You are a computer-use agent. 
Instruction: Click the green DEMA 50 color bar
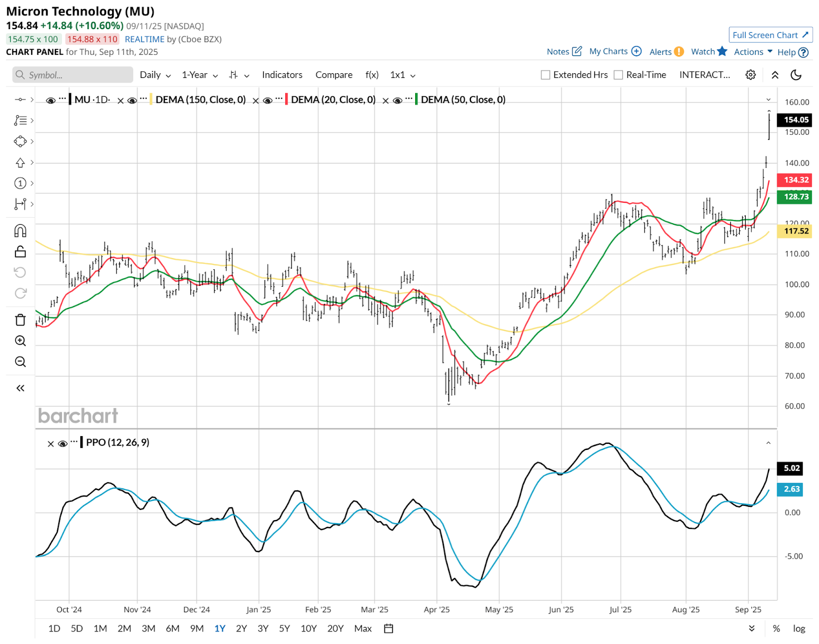point(416,99)
